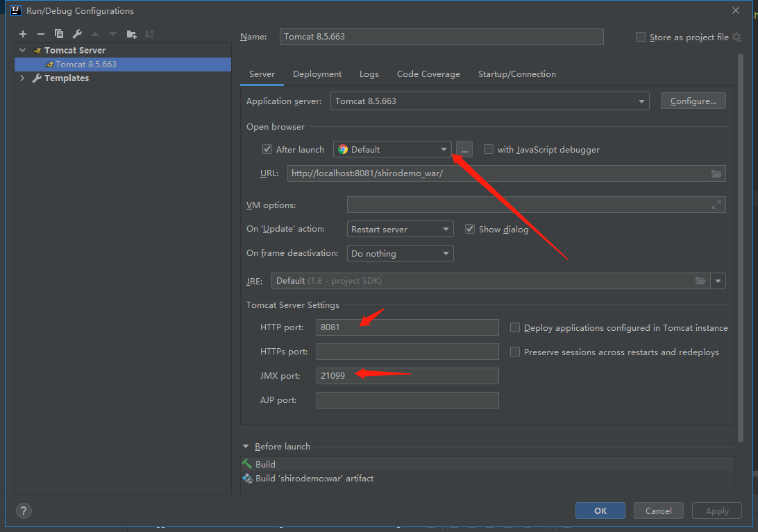
Task: Open help with question mark button
Action: (24, 510)
